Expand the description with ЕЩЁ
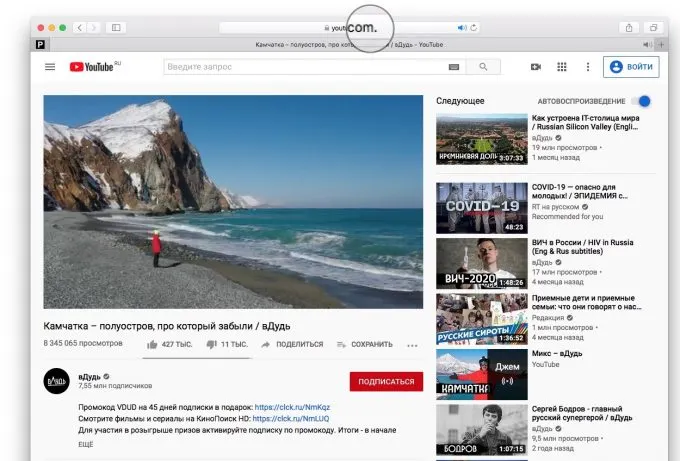680x461 pixels. 86,442
